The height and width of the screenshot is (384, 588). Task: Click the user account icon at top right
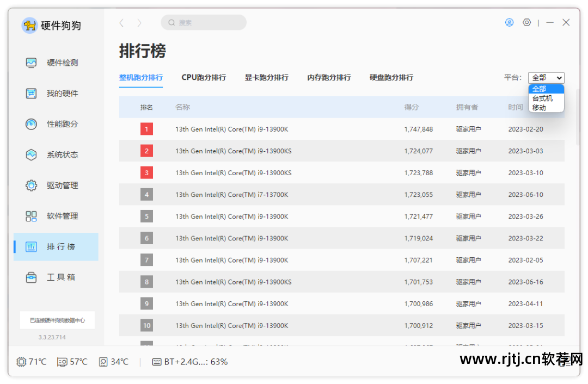[509, 22]
